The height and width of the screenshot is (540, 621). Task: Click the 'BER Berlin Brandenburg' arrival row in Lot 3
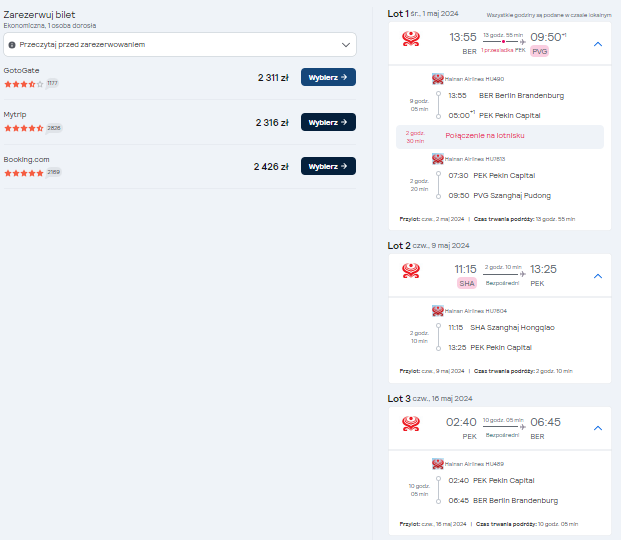coord(503,501)
